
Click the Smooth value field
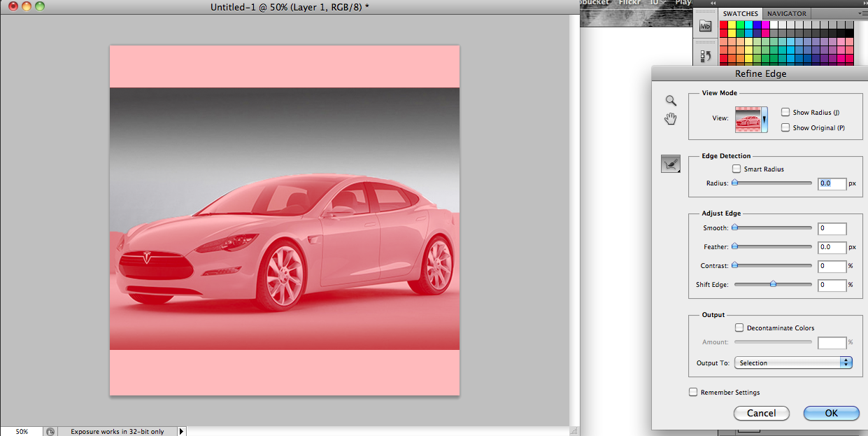click(832, 228)
